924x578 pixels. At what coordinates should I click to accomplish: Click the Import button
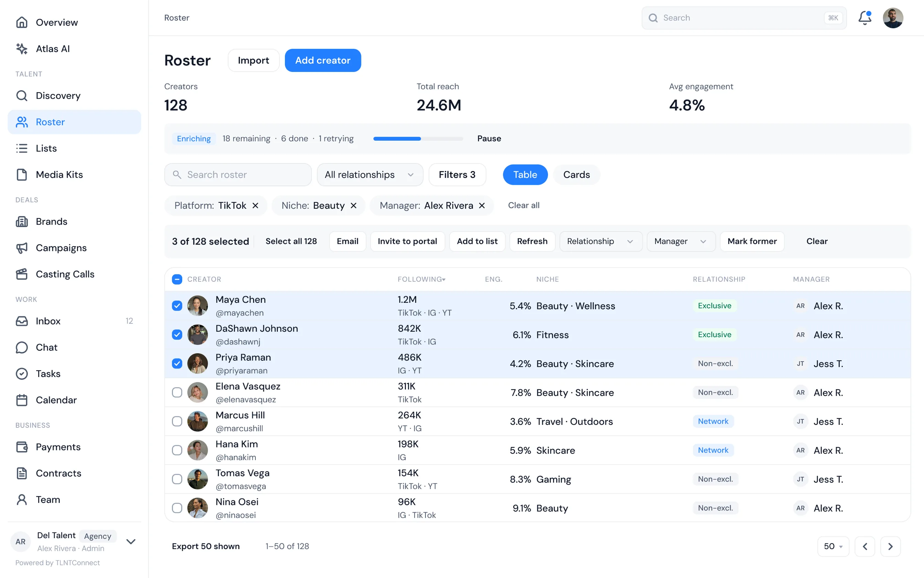click(x=254, y=61)
